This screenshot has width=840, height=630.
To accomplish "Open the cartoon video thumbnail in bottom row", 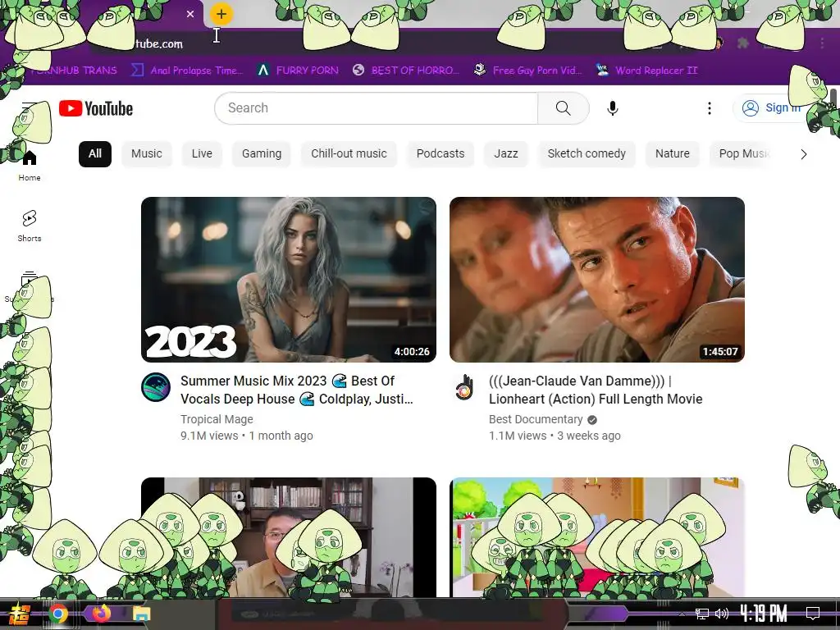I will pyautogui.click(x=597, y=537).
